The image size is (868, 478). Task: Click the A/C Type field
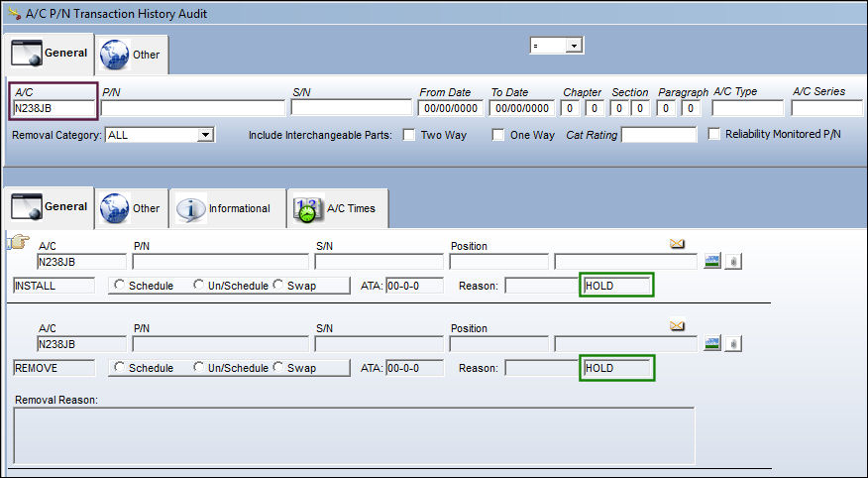tap(748, 108)
